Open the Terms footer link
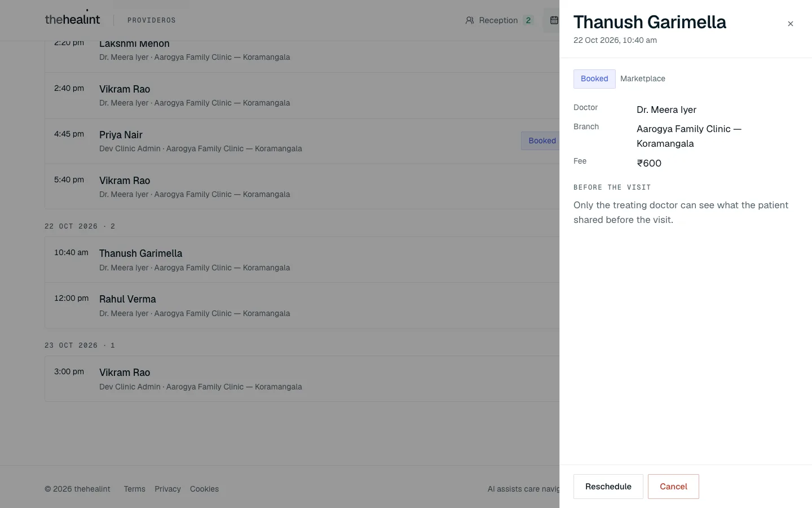 tap(134, 489)
